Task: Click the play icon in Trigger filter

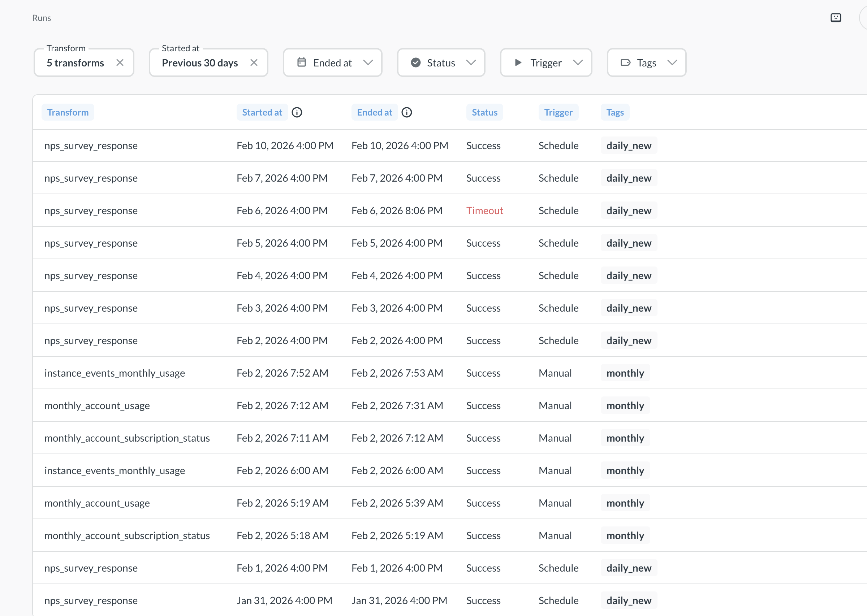Action: coord(518,62)
